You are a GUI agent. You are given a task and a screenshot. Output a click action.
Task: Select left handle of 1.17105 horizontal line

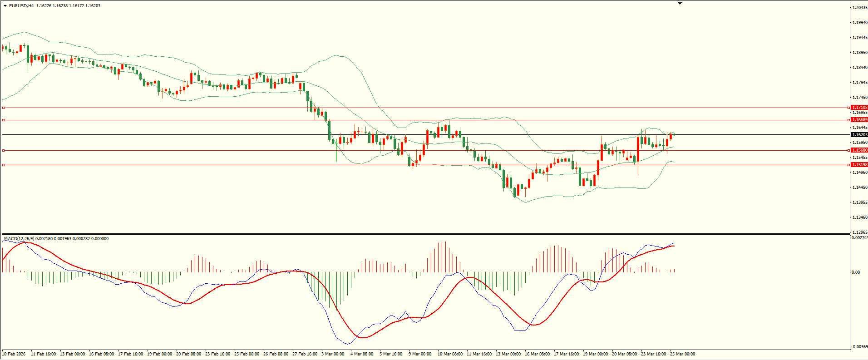tap(3, 108)
